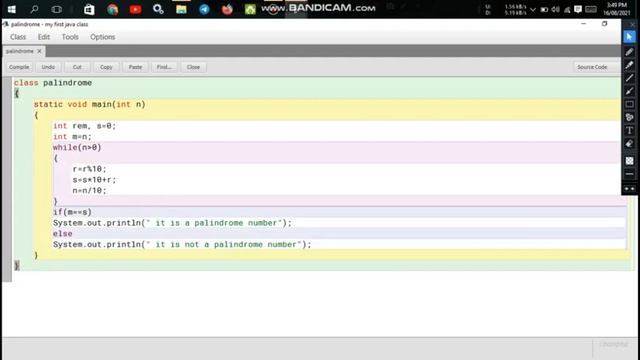This screenshot has height=360, width=640.
Task: Open File Explorer from taskbar
Action: tap(181, 9)
